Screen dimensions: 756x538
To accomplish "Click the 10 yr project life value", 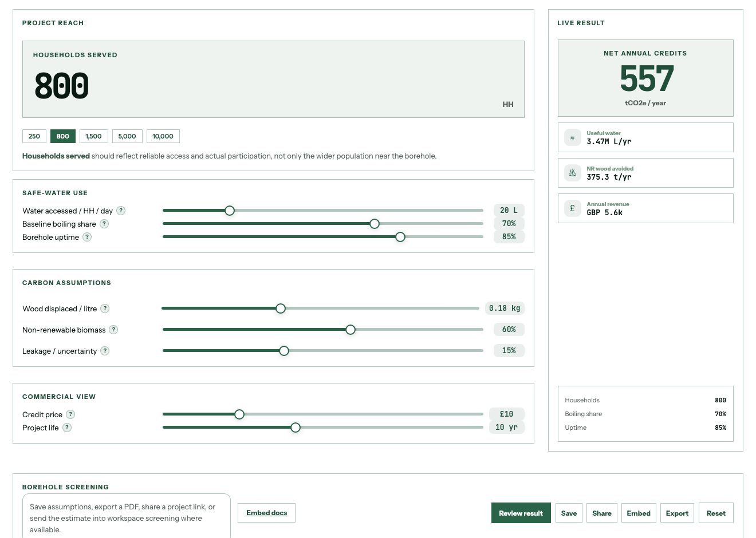I will pyautogui.click(x=507, y=428).
